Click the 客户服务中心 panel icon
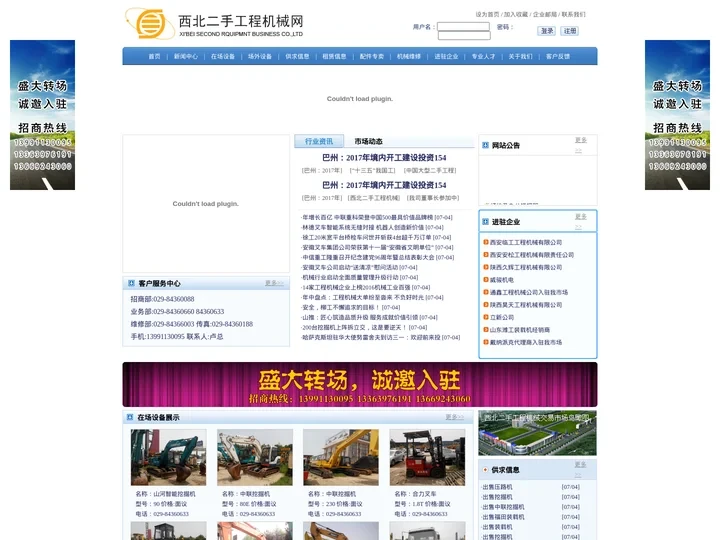Screen dimensions: 720x540 tap(131, 284)
